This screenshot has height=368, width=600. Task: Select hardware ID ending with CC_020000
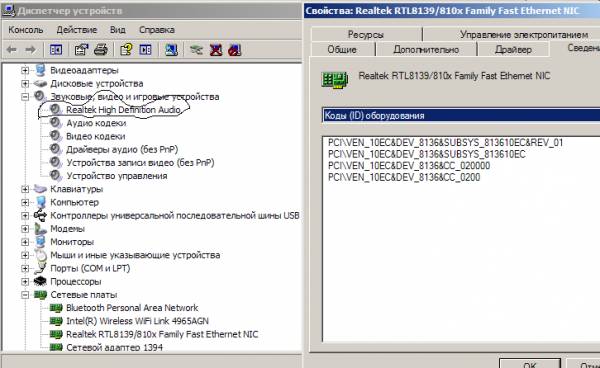pos(409,166)
